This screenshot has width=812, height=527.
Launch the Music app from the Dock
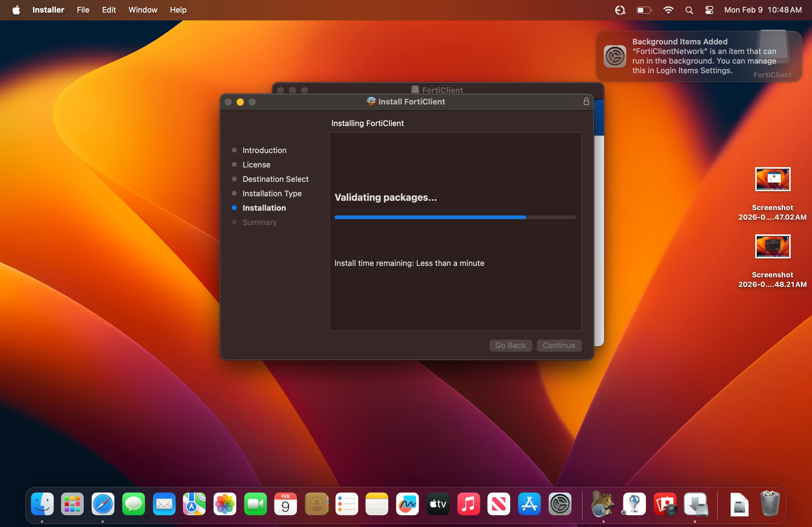pos(468,504)
